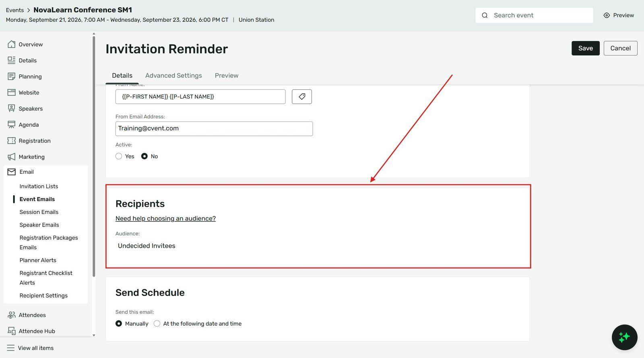
Task: Switch to Advanced Settings tab
Action: point(173,76)
